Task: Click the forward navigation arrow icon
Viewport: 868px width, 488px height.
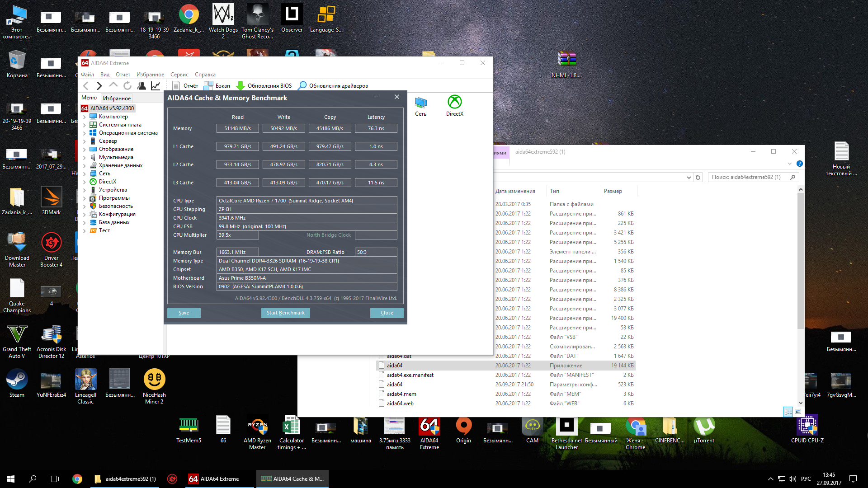Action: click(99, 85)
